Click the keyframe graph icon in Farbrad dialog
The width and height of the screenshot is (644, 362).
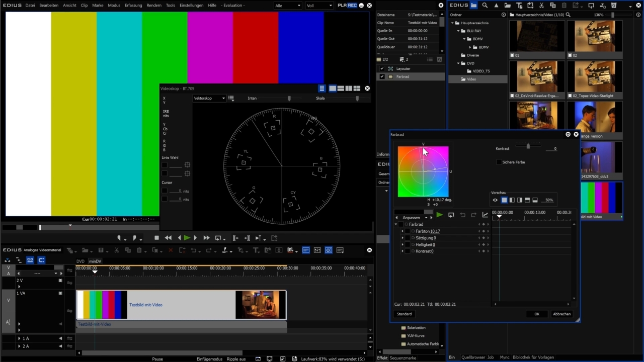485,215
